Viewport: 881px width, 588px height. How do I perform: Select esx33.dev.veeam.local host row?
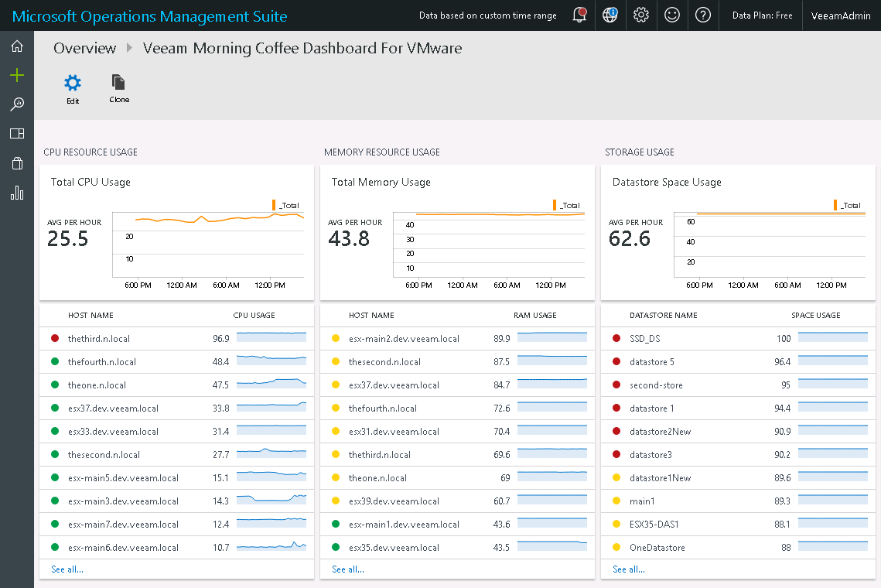click(176, 431)
